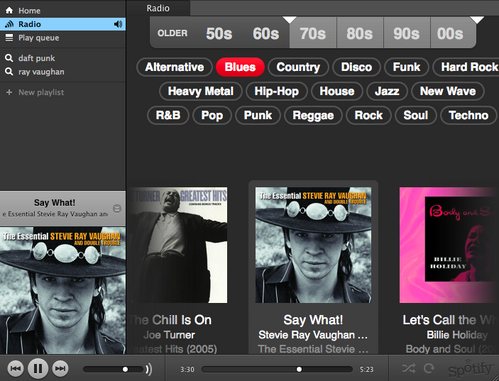The width and height of the screenshot is (499, 381).
Task: Toggle shuffle mode
Action: (x=409, y=368)
